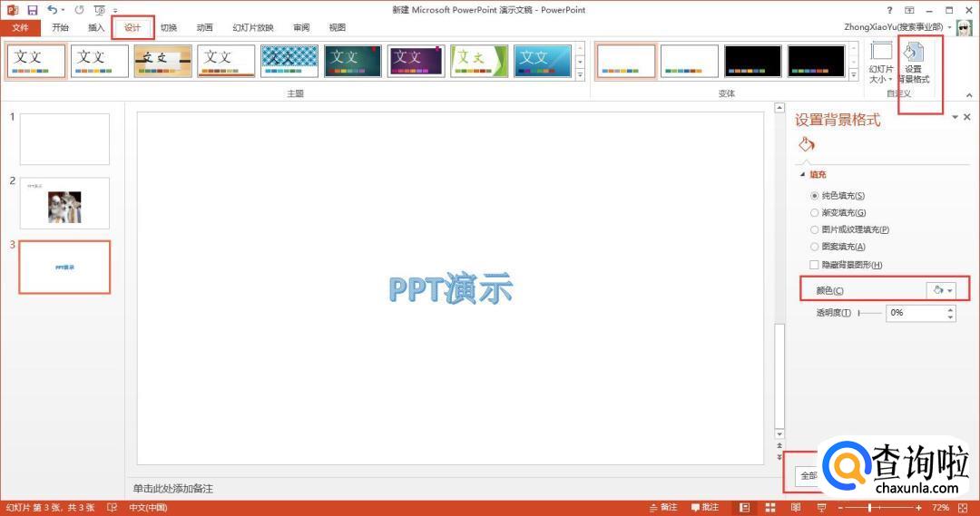The width and height of the screenshot is (980, 516).
Task: Switch to Reading view icon
Action: [796, 507]
